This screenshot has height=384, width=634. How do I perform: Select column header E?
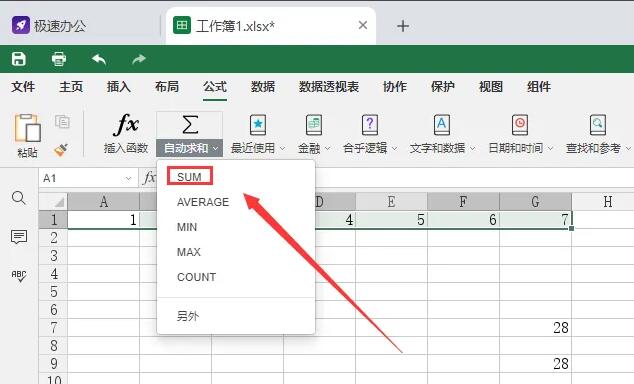[391, 201]
